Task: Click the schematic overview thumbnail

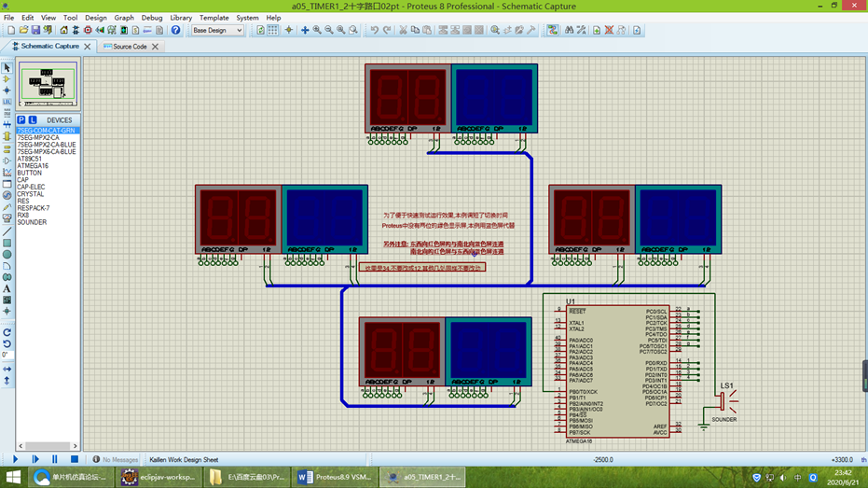Action: click(x=48, y=84)
